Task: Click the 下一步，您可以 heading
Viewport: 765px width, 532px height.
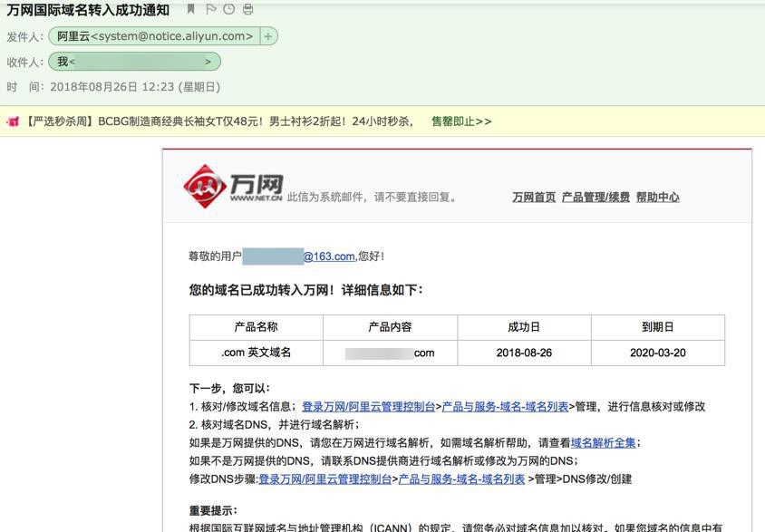Action: [229, 389]
